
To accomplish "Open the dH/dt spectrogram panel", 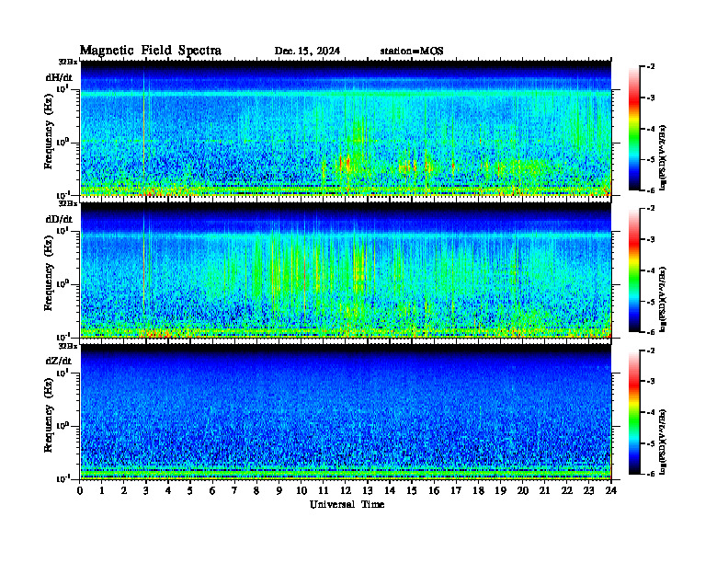I will point(346,129).
